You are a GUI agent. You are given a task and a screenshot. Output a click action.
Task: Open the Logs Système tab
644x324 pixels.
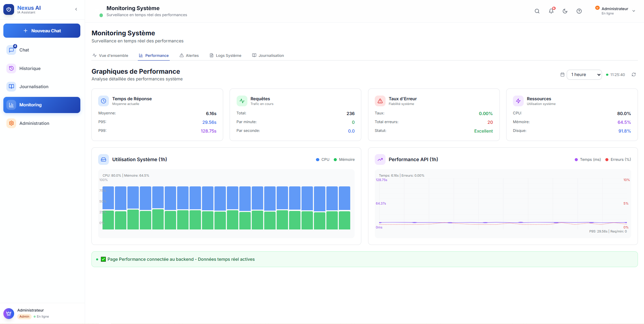tap(226, 56)
